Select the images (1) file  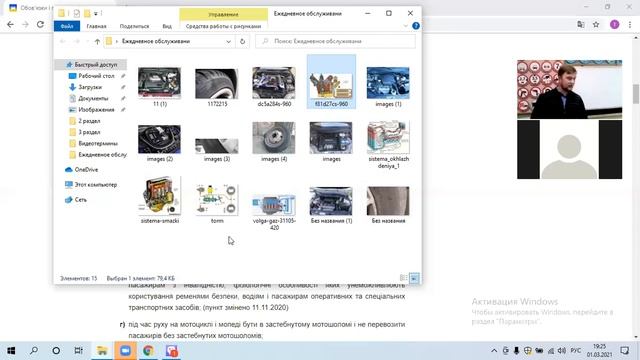(x=388, y=87)
